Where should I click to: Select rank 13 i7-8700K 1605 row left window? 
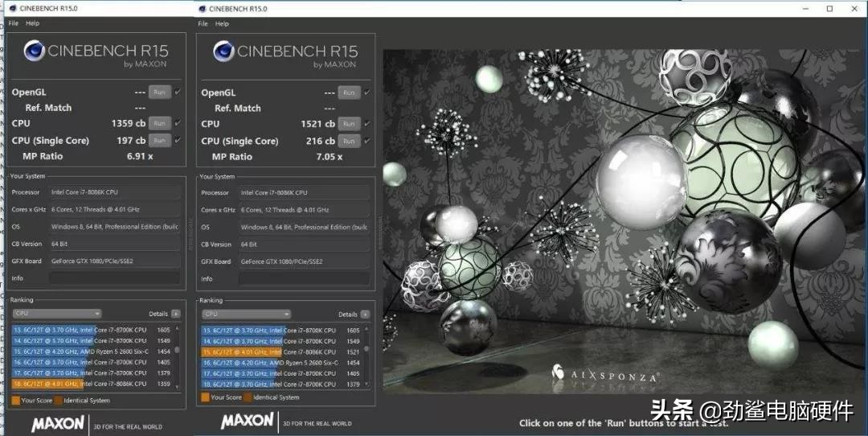pos(92,330)
